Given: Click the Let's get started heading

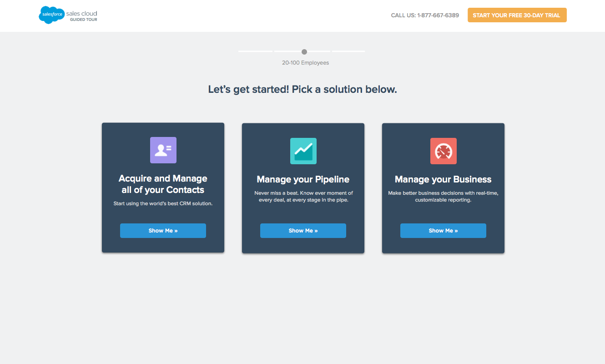Looking at the screenshot, I should point(302,90).
